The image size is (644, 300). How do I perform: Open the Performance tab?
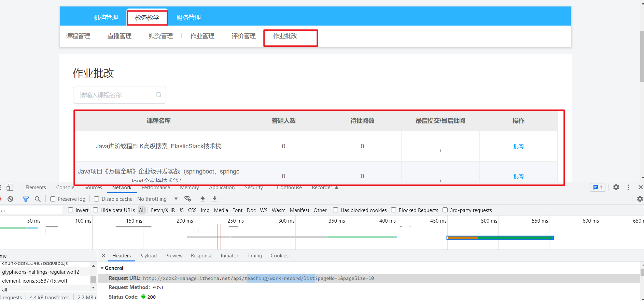[x=156, y=187]
